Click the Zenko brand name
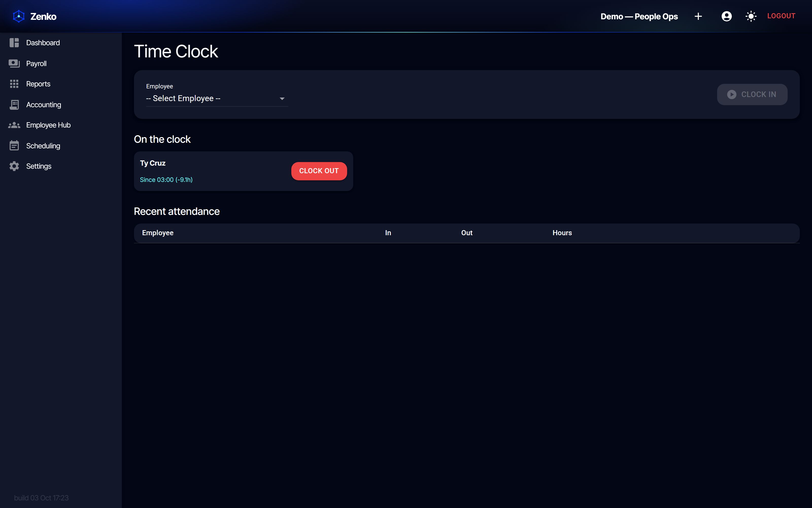The image size is (812, 508). pos(43,17)
